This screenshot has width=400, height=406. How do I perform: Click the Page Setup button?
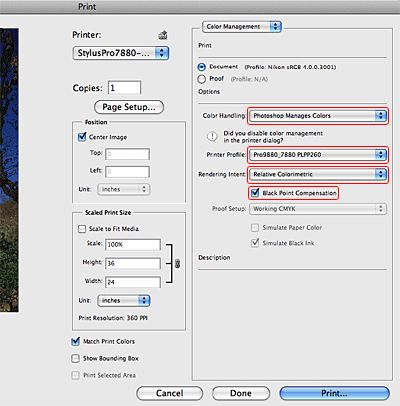coord(129,107)
